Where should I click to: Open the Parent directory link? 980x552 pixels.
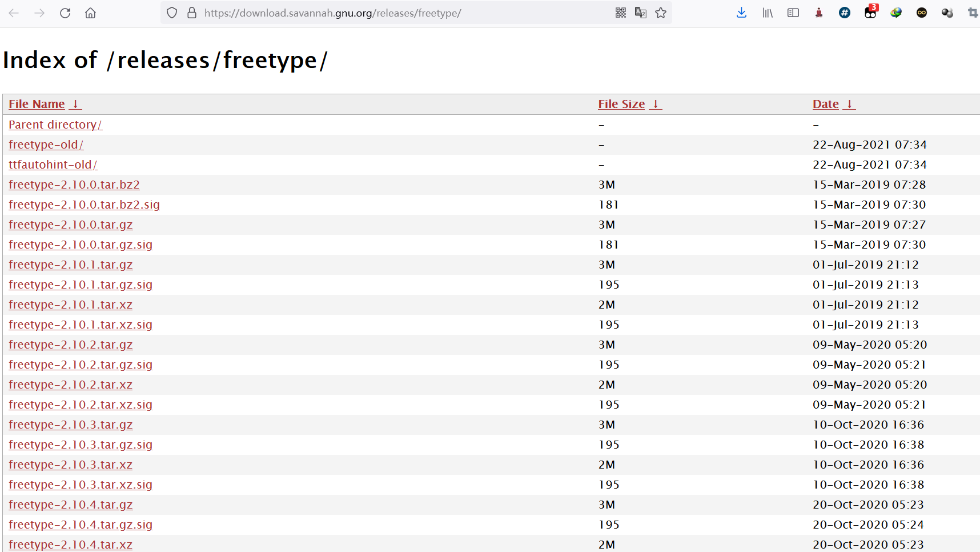pyautogui.click(x=55, y=125)
